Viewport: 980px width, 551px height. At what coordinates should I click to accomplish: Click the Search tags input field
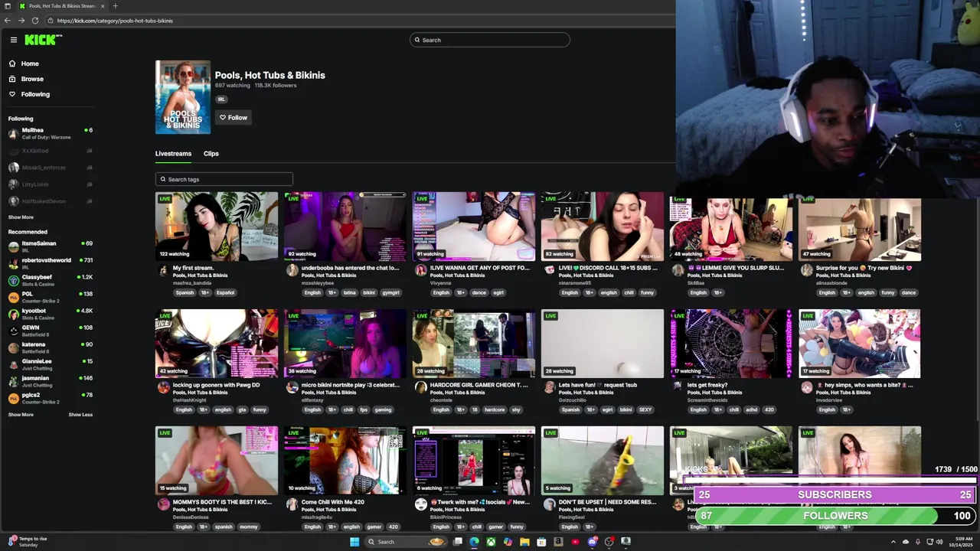(x=224, y=179)
